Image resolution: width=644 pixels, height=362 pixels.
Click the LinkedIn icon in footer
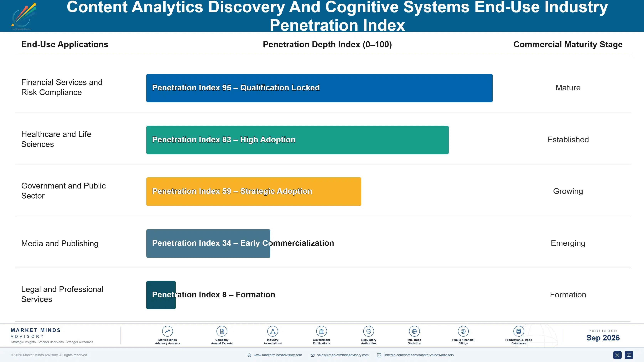point(379,355)
